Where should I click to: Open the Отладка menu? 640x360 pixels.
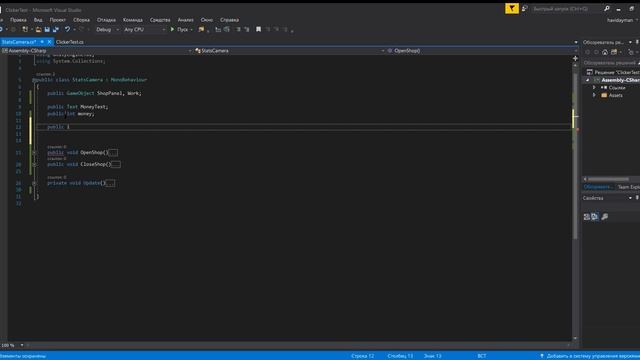(106, 20)
